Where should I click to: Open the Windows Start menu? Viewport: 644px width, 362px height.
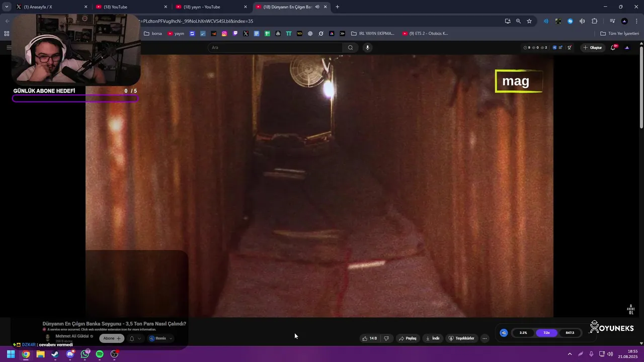pos(11,354)
